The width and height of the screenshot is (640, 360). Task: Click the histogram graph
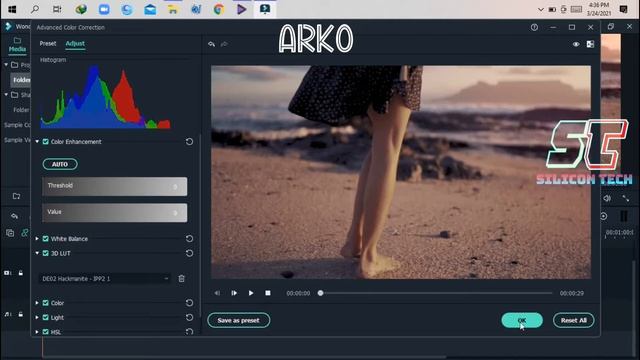coord(105,97)
